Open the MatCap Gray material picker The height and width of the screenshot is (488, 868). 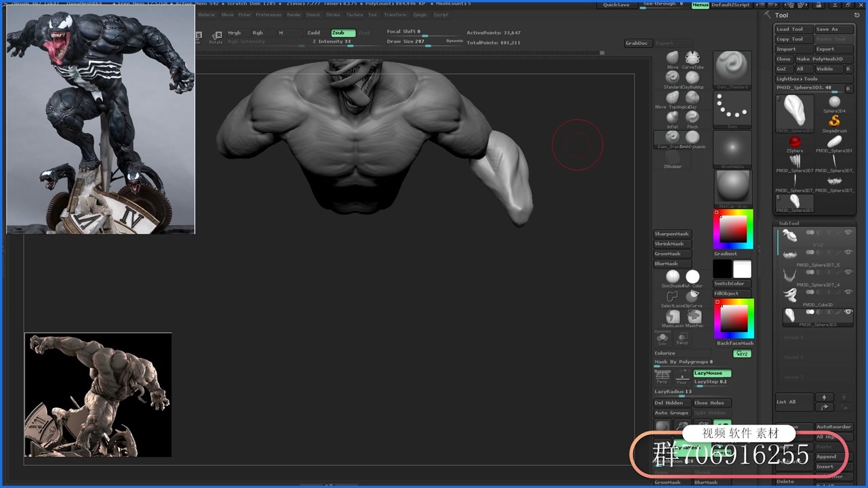(732, 188)
